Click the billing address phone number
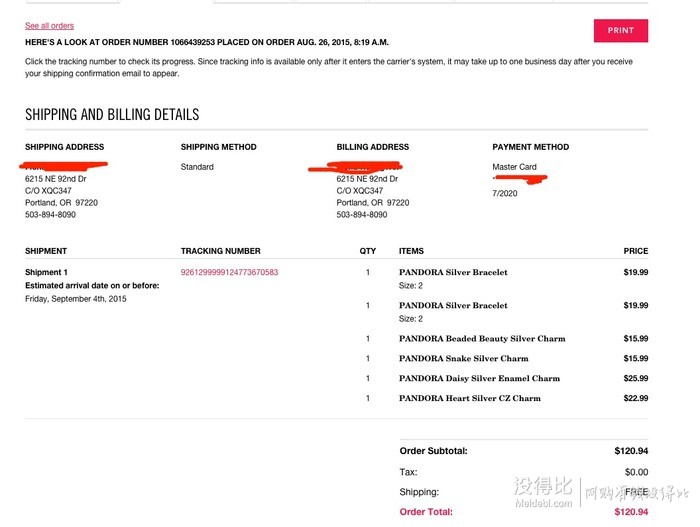The width and height of the screenshot is (700, 527). tap(362, 215)
